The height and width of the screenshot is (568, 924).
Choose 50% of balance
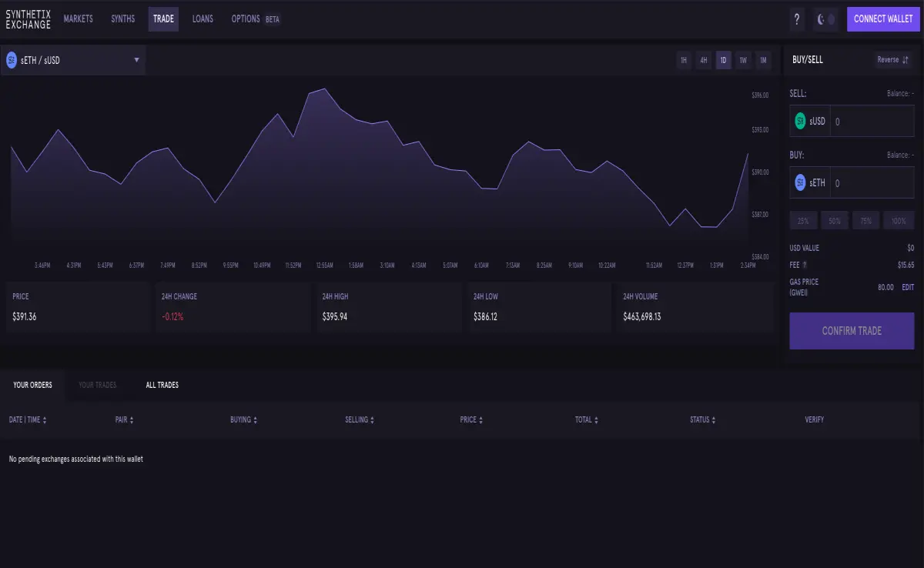(835, 221)
